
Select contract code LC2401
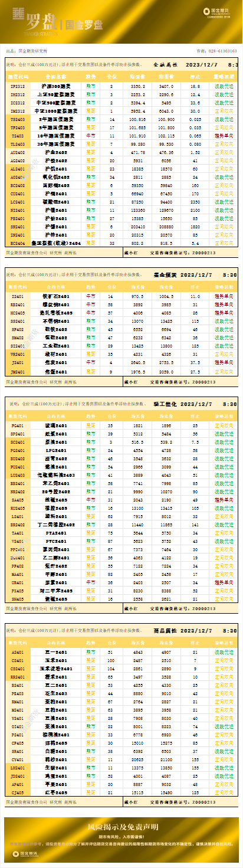click(18, 202)
